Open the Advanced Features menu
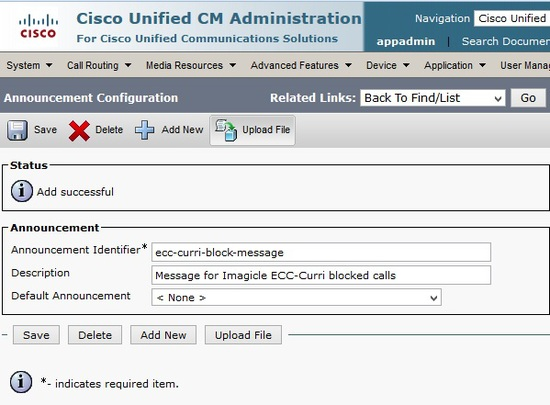Image resolution: width=550 pixels, height=405 pixels. coord(301,65)
